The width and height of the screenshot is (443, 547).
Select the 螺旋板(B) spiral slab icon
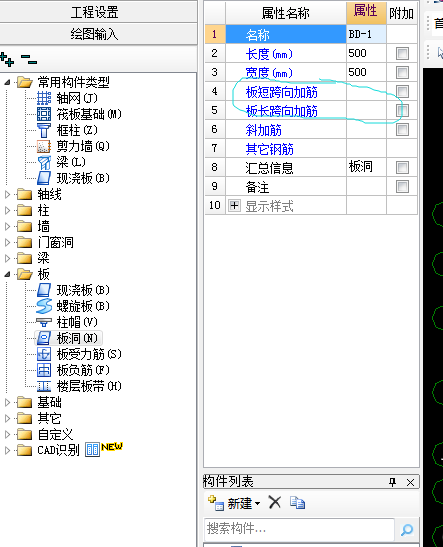tap(44, 306)
